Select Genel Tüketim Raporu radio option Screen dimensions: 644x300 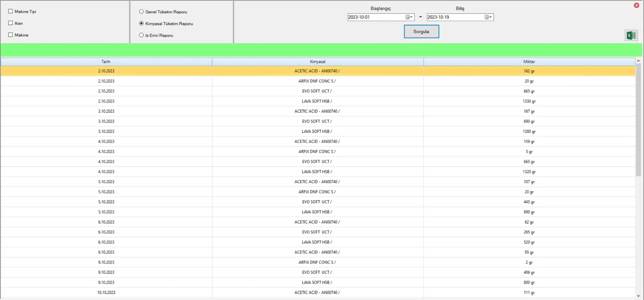141,12
